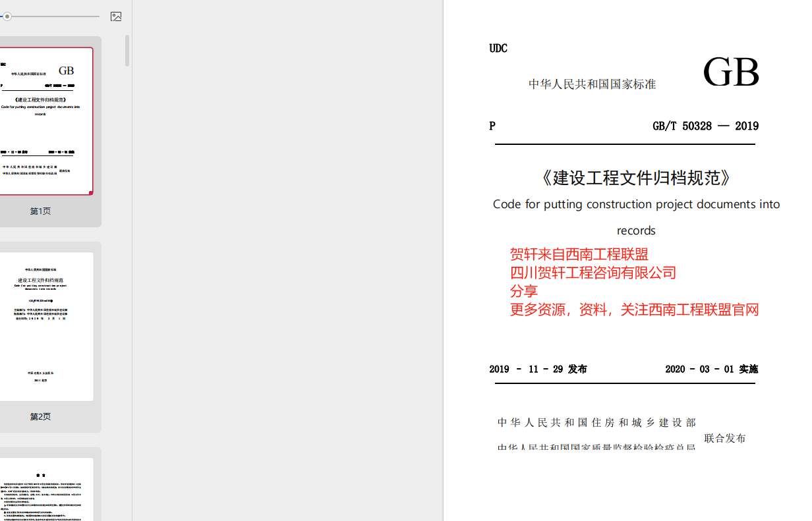Image resolution: width=812 pixels, height=521 pixels.
Task: Click the implementation date 2020 - 03 - 01 实施
Action: tap(711, 370)
